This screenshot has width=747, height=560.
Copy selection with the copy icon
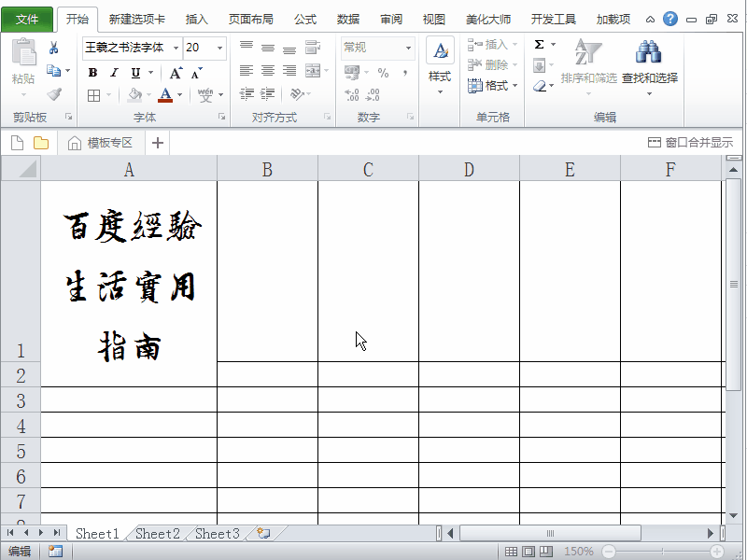point(53,71)
